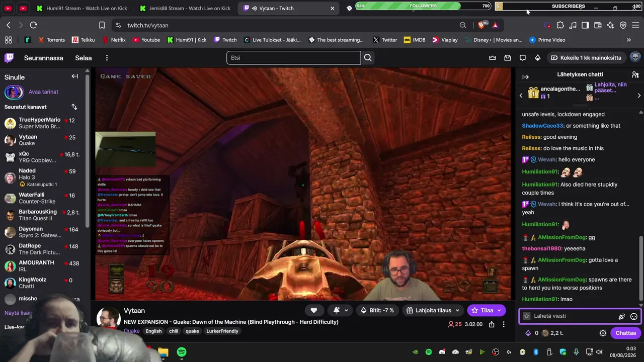This screenshot has width=644, height=362.
Task: Close the Vytaan - Twitch tab
Action: [x=332, y=8]
